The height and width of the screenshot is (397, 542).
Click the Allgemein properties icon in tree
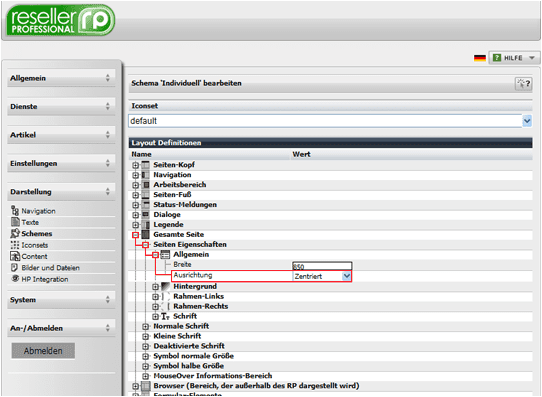tap(166, 255)
